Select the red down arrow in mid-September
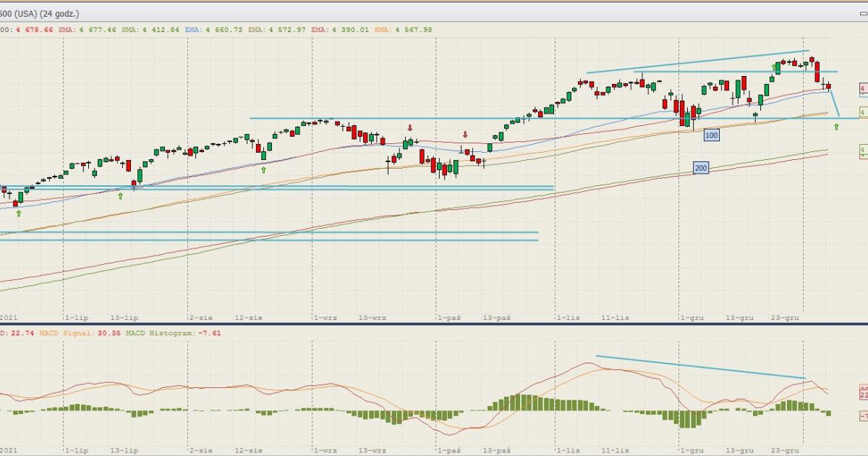Image resolution: width=868 pixels, height=456 pixels. coord(409,128)
